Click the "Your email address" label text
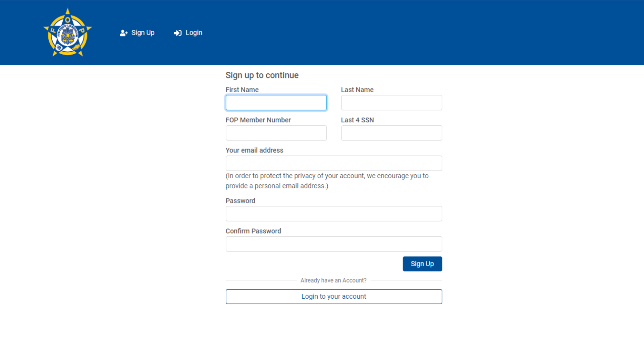Image resolution: width=644 pixels, height=362 pixels. coord(254,150)
